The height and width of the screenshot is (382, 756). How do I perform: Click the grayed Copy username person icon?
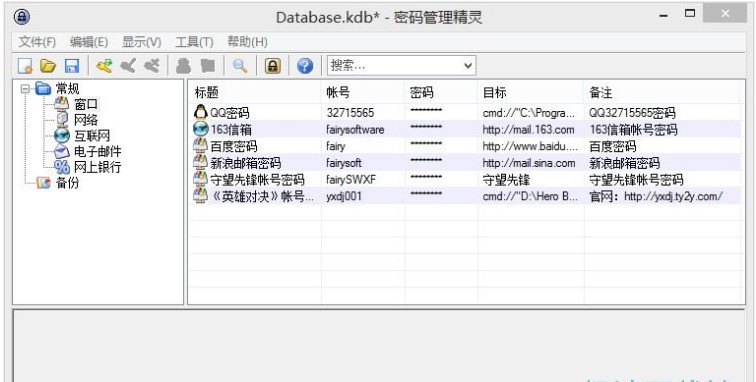[x=183, y=66]
